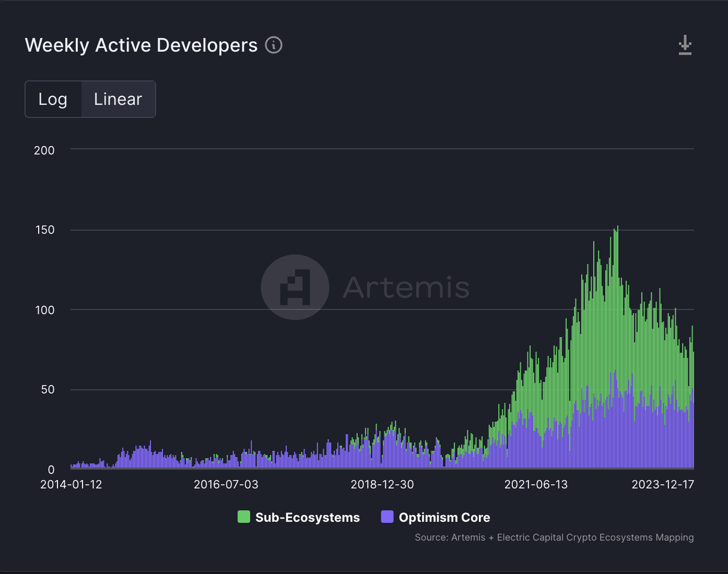Toggle the Optimism Core series label in the legend

pos(444,517)
